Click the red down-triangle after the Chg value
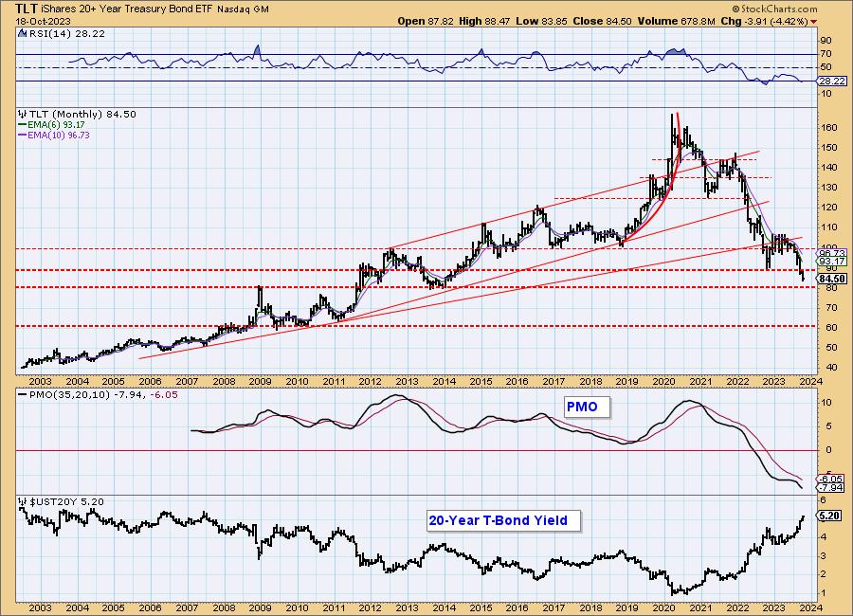 click(x=814, y=22)
